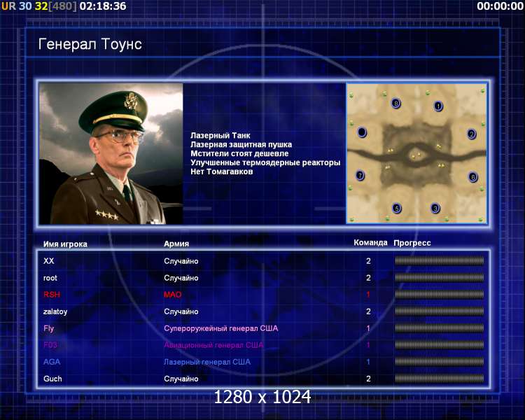Click the red "МАО" army entry
The width and height of the screenshot is (525, 420).
click(172, 295)
